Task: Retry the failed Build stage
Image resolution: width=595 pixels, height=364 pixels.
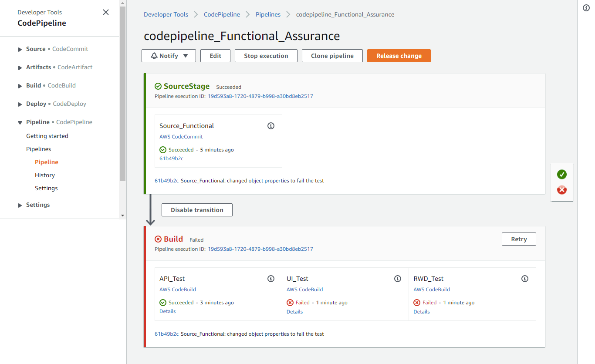Action: [519, 239]
